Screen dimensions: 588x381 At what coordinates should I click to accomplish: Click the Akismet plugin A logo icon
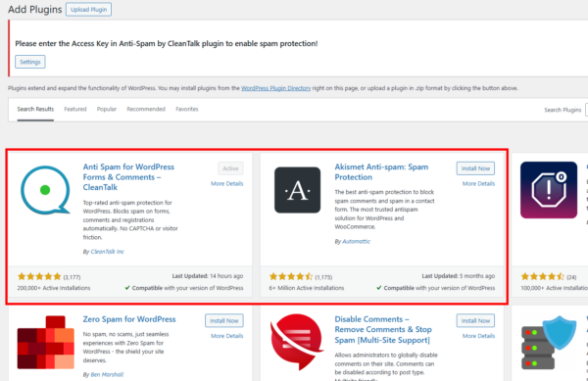pos(297,190)
